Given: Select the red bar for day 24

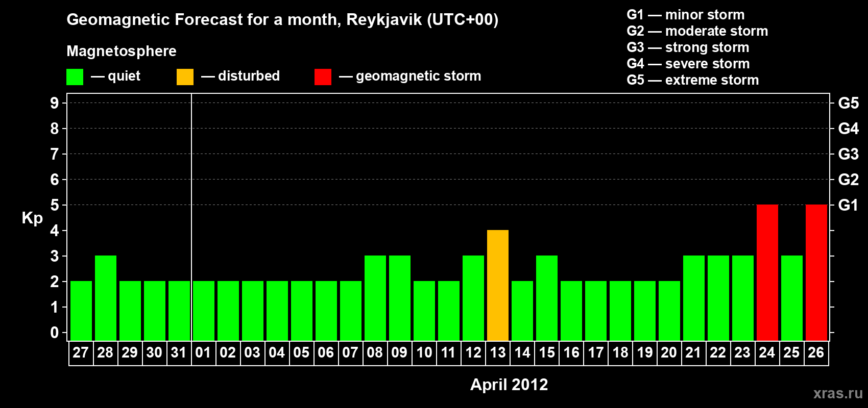Looking at the screenshot, I should pos(767,272).
